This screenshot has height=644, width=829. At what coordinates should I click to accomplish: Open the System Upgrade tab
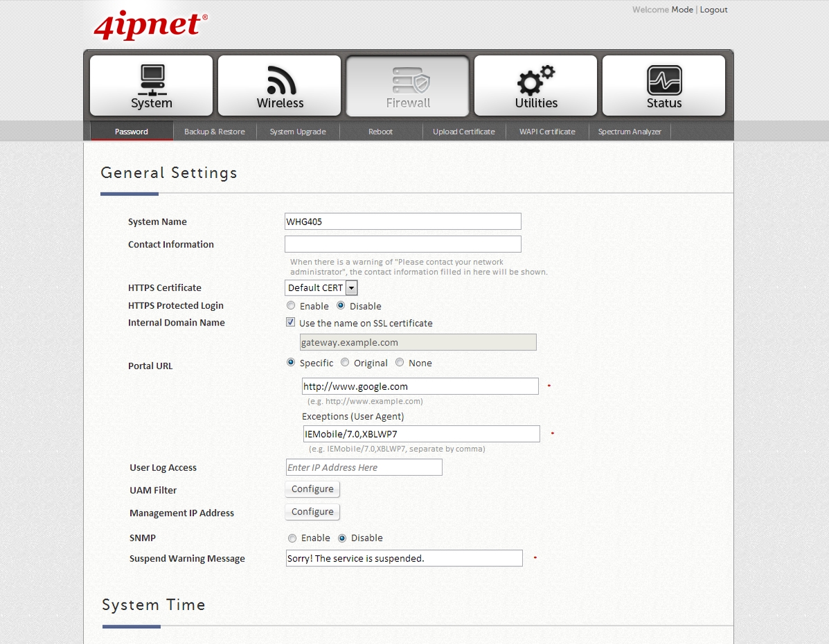point(298,132)
